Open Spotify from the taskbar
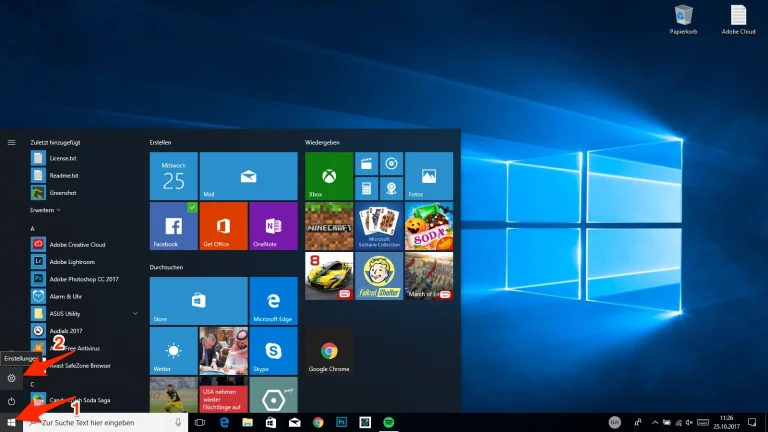768x432 pixels. (x=388, y=422)
